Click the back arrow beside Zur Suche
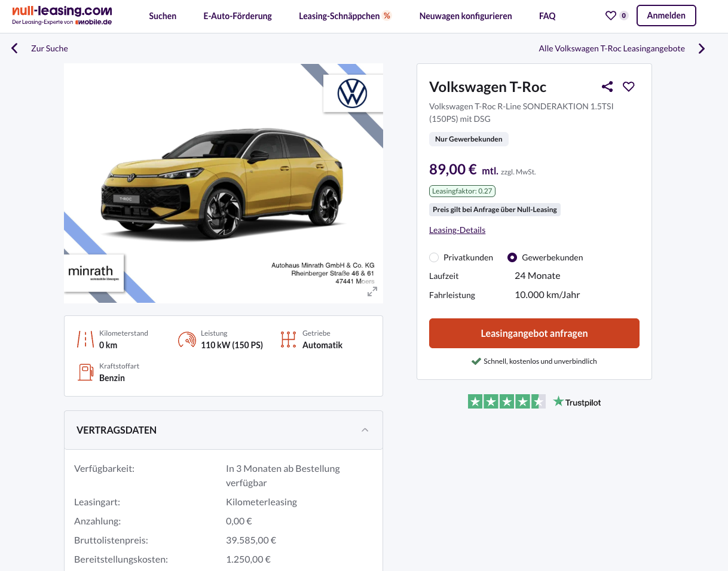 [x=14, y=48]
